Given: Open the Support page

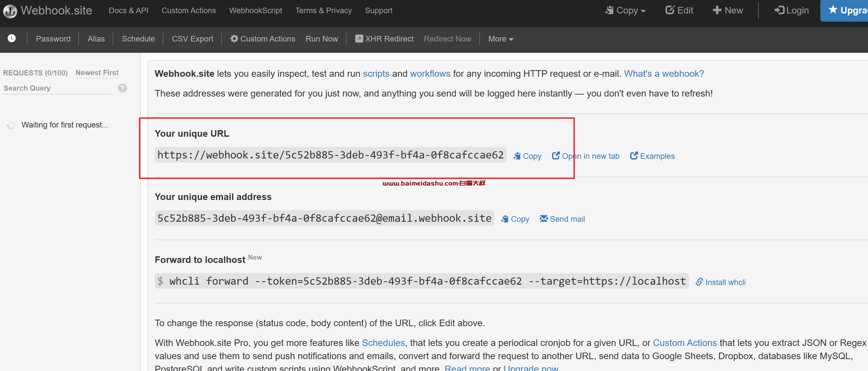Looking at the screenshot, I should click(x=379, y=11).
